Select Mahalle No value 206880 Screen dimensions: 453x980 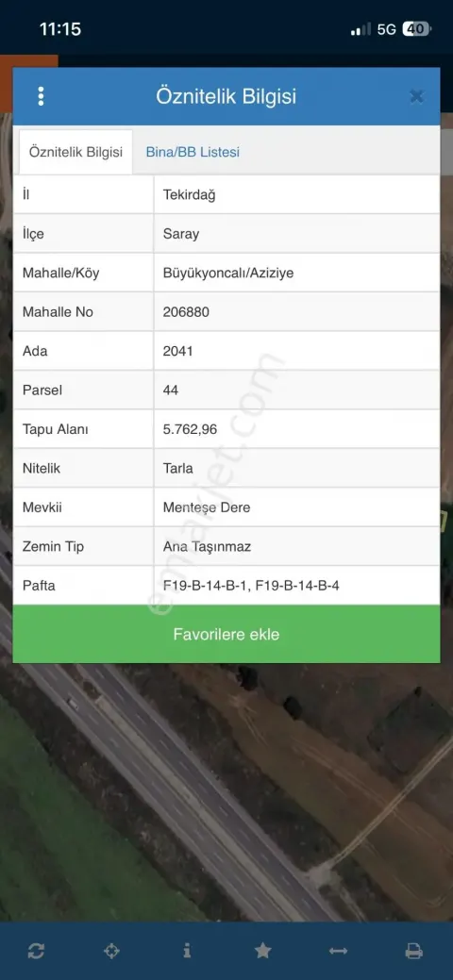(296, 312)
